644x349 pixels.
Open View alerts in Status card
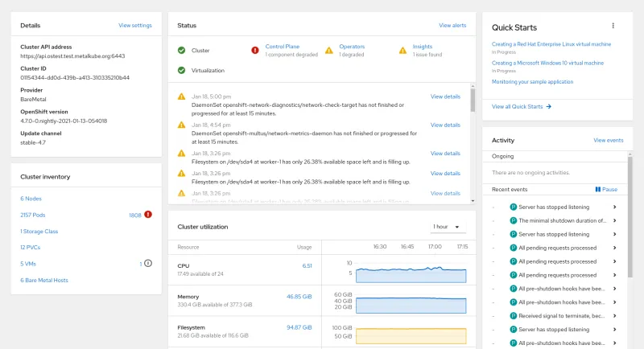pos(452,26)
